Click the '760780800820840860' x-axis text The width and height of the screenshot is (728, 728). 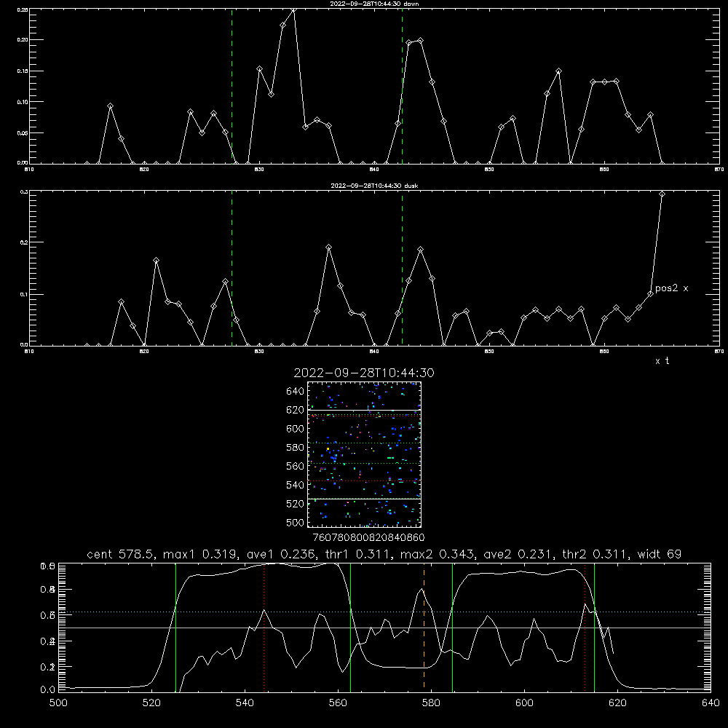368,538
